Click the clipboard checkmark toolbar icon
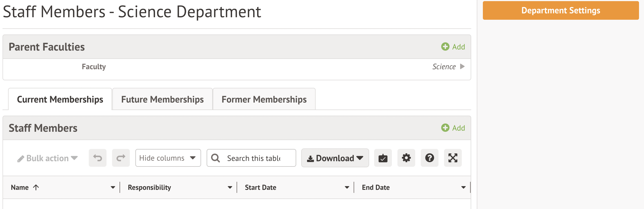 coord(383,158)
